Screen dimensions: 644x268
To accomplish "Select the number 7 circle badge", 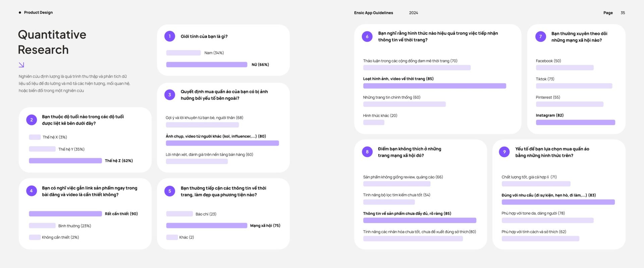I will [x=540, y=37].
